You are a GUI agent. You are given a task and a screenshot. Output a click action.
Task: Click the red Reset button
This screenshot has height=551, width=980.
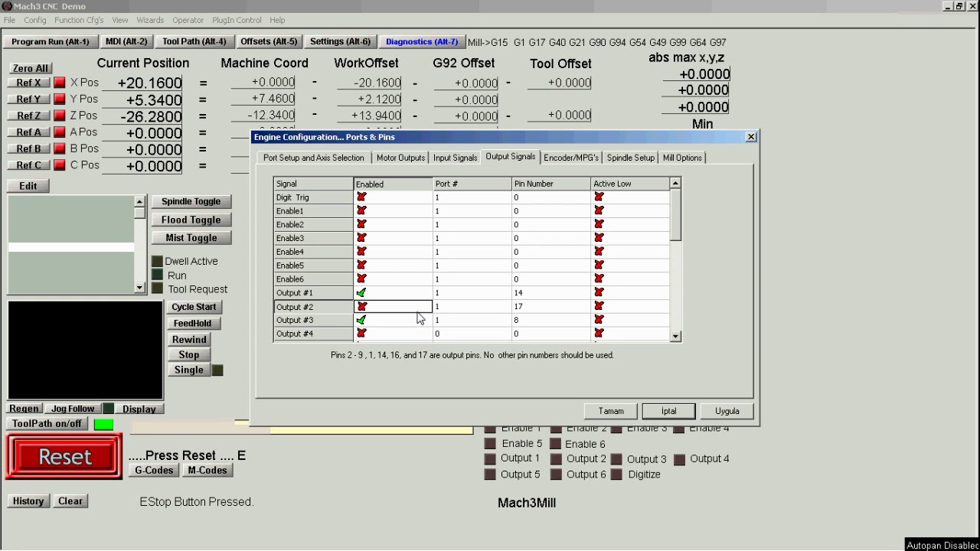pos(64,457)
